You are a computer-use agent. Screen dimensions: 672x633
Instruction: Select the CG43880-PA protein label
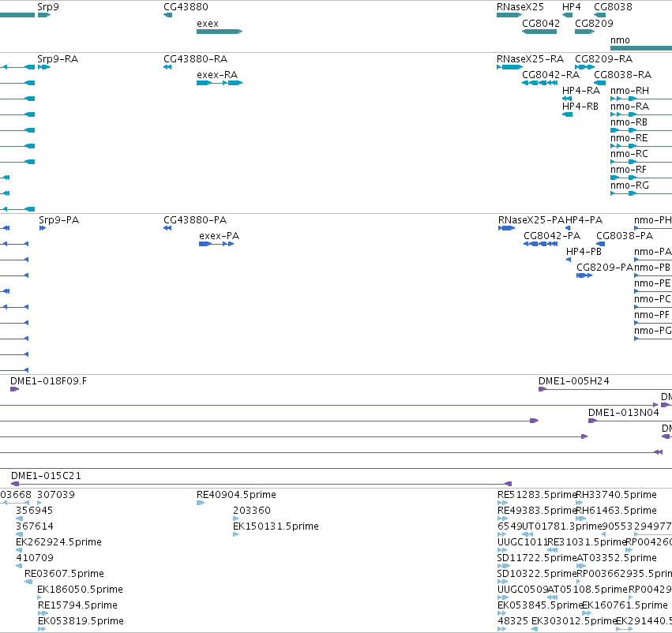(195, 220)
